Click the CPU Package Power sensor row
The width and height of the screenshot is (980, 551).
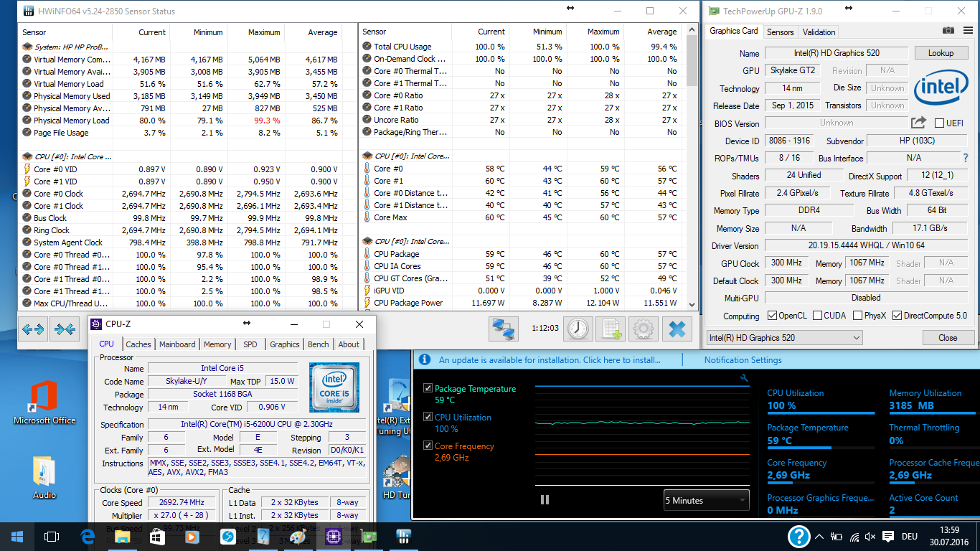522,303
